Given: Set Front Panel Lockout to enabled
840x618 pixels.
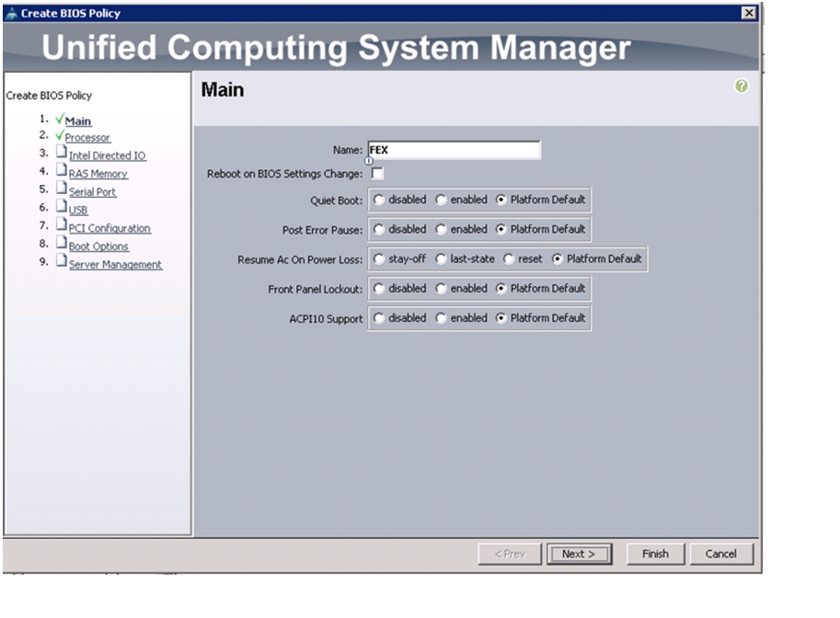Looking at the screenshot, I should point(441,289).
